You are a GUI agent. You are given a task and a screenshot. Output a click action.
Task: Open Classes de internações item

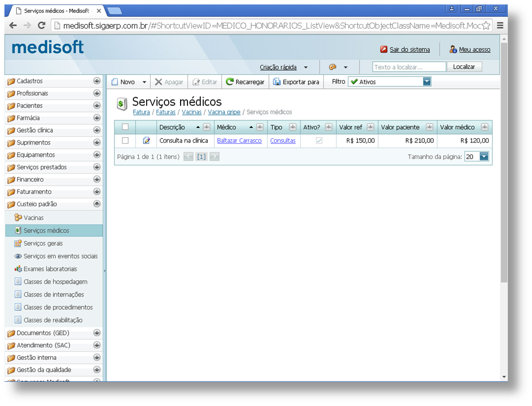tap(49, 295)
